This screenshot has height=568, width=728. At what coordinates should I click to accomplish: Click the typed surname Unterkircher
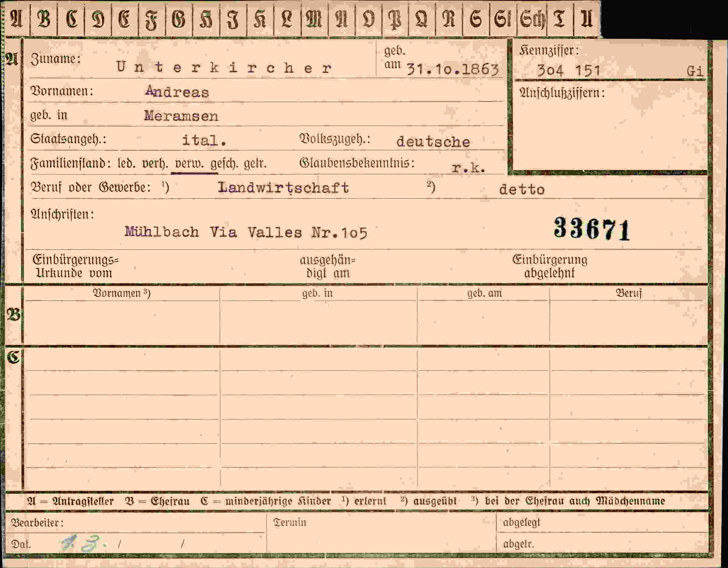(224, 68)
